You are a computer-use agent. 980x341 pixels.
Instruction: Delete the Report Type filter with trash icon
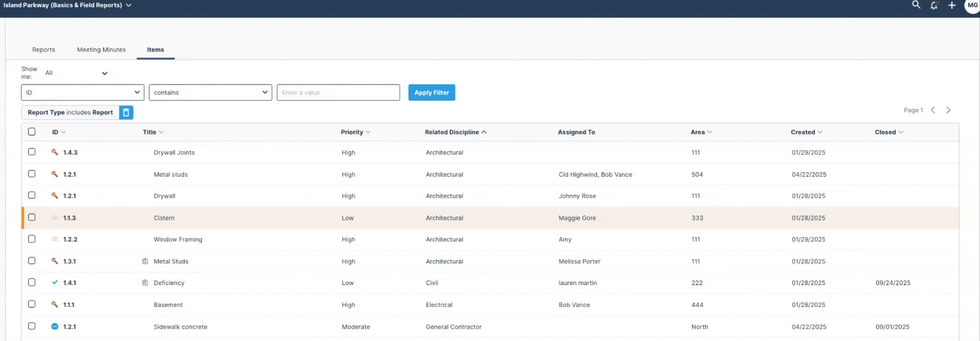126,112
